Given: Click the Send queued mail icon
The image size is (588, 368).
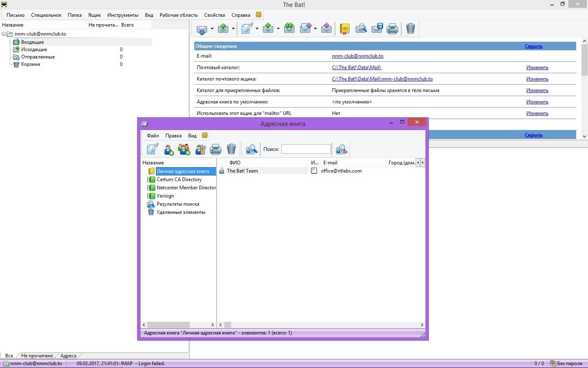Looking at the screenshot, I should tap(223, 28).
